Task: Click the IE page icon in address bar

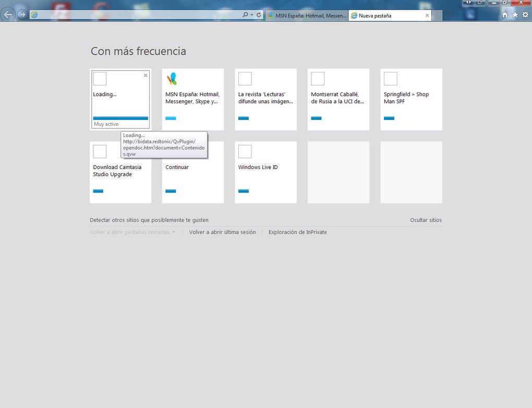Action: 34,15
